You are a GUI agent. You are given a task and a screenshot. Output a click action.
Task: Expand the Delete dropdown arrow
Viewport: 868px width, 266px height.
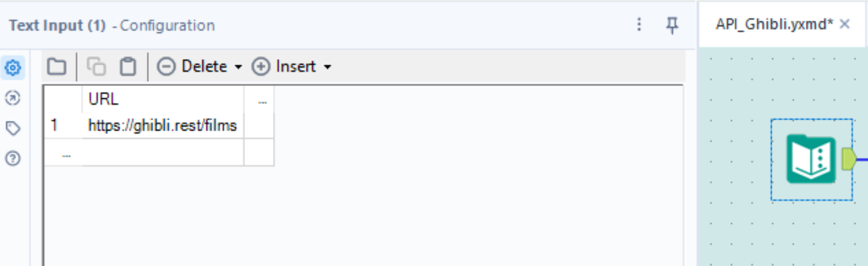[x=238, y=67]
